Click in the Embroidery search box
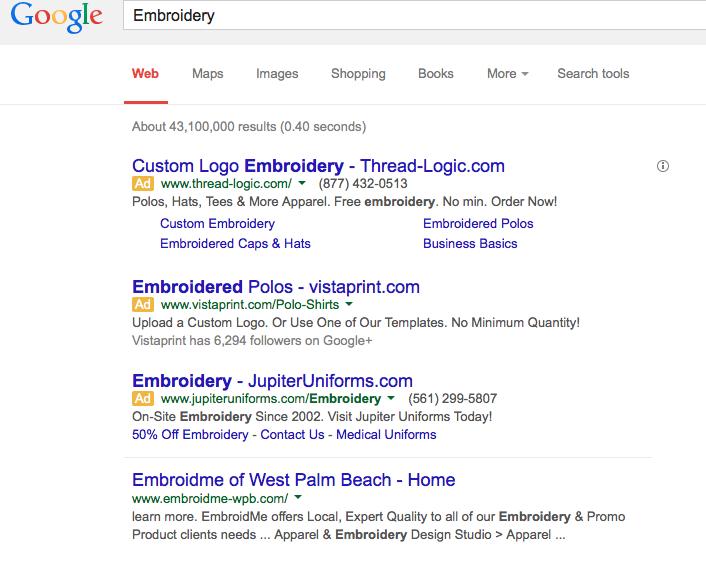Image resolution: width=706 pixels, height=564 pixels. coord(400,16)
